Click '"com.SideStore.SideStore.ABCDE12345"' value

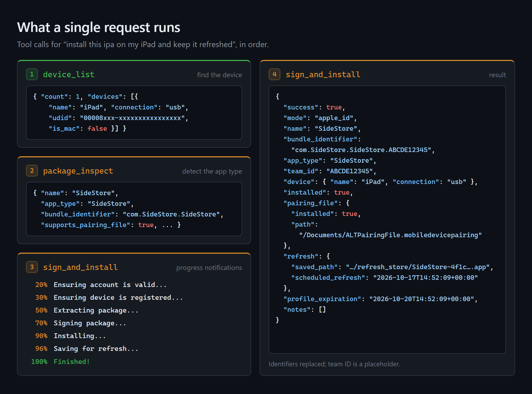pyautogui.click(x=361, y=150)
